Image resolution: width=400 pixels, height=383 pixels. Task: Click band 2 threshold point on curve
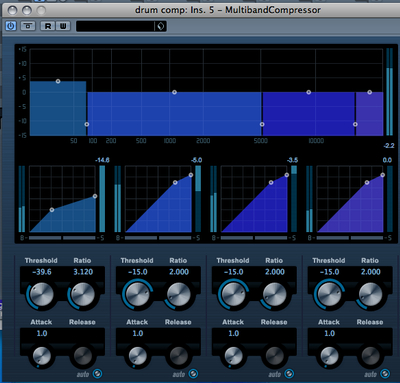pos(175,182)
